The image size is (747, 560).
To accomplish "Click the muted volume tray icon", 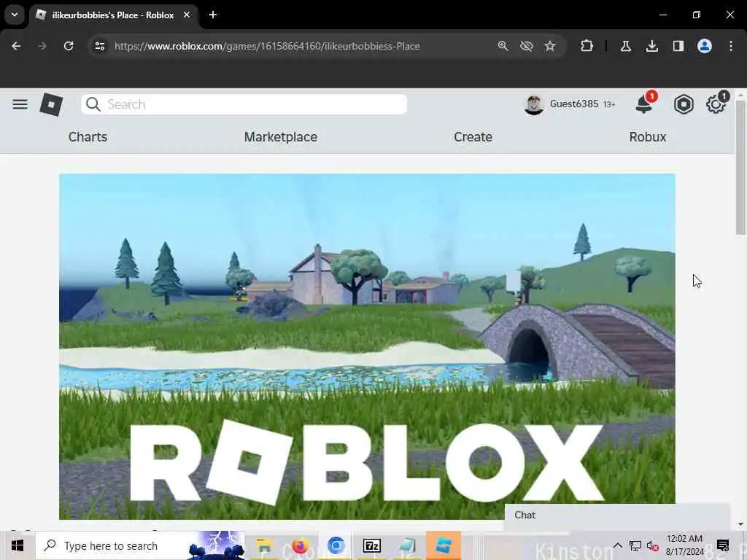I will click(652, 545).
